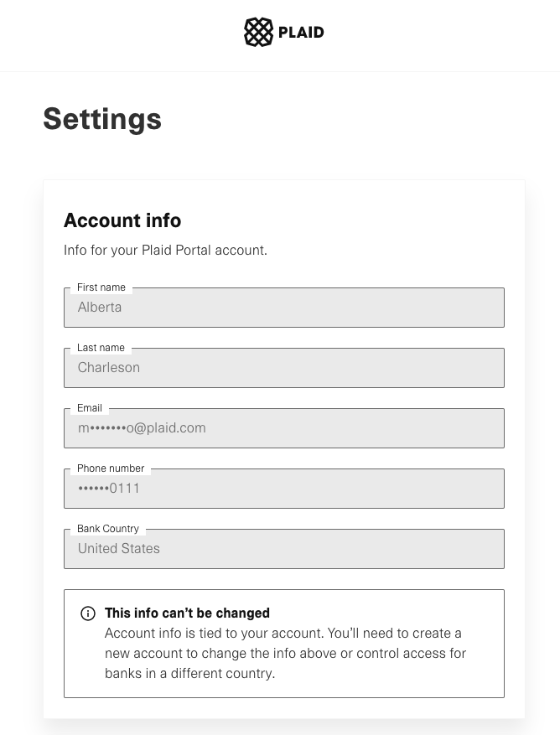Open the Bank Country field showing United States
Screen dimensions: 560x735
283,549
